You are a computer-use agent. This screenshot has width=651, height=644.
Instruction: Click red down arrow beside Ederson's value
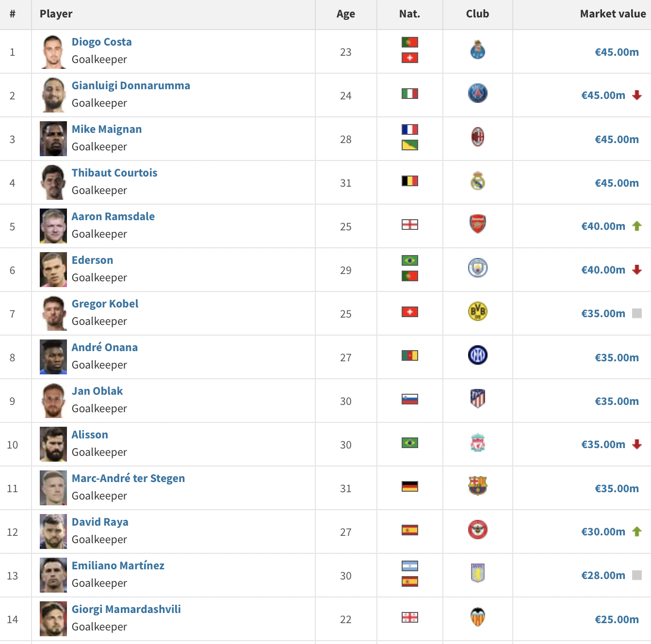pyautogui.click(x=637, y=270)
